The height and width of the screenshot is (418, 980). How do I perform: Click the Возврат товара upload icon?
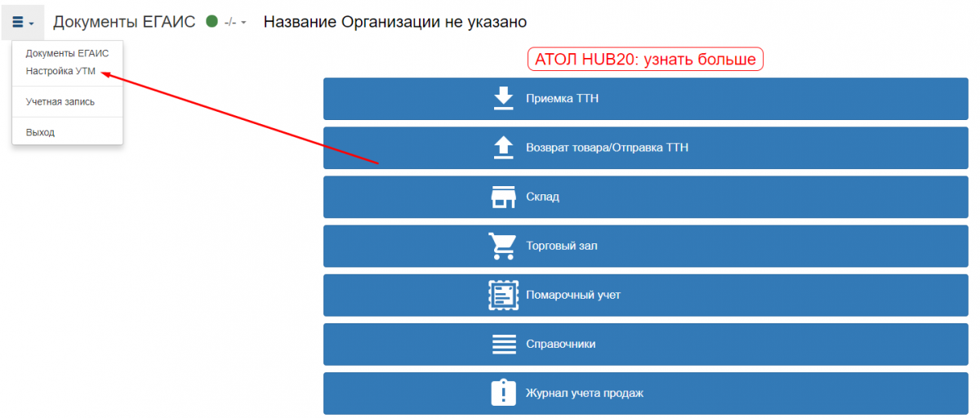503,148
